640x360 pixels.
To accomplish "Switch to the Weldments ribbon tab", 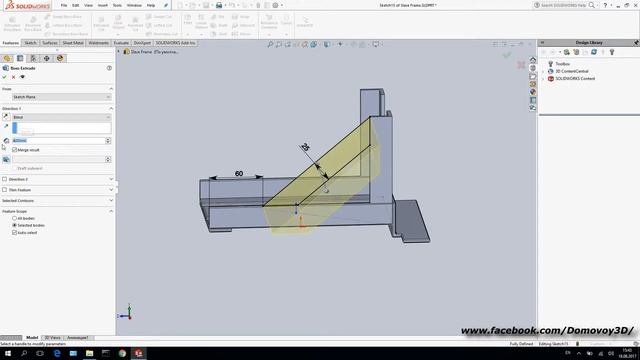I will tap(99, 43).
